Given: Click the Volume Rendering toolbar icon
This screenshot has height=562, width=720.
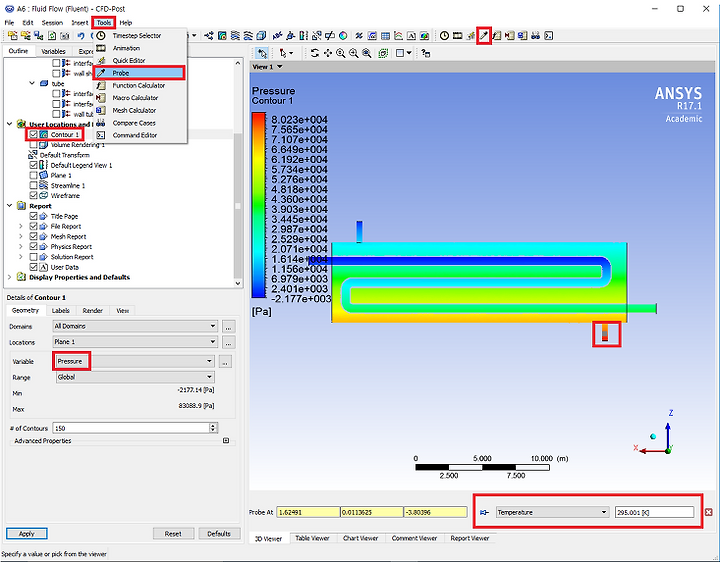Looking at the screenshot, I should click(x=261, y=35).
